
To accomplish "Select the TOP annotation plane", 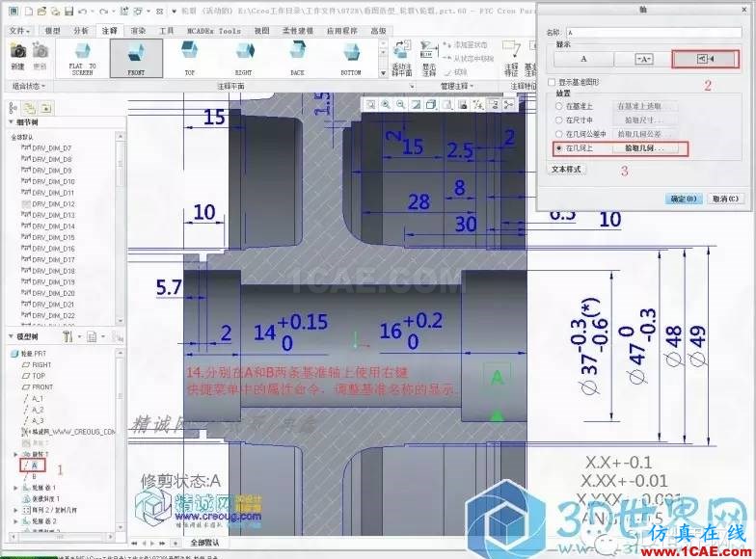I will pyautogui.click(x=189, y=58).
